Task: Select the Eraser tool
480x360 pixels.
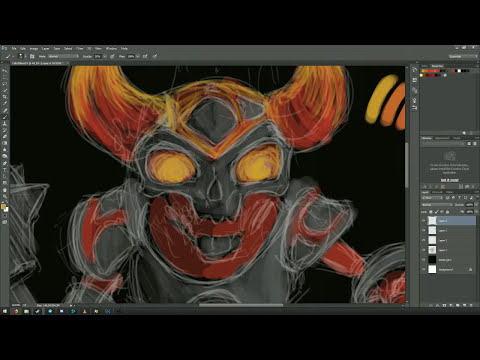Action: [x=5, y=137]
